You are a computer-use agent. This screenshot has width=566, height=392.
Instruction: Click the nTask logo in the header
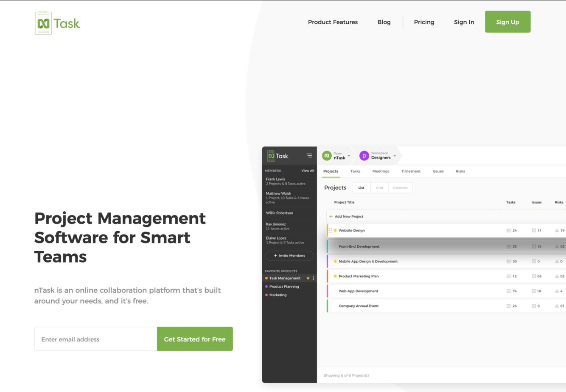(x=57, y=23)
